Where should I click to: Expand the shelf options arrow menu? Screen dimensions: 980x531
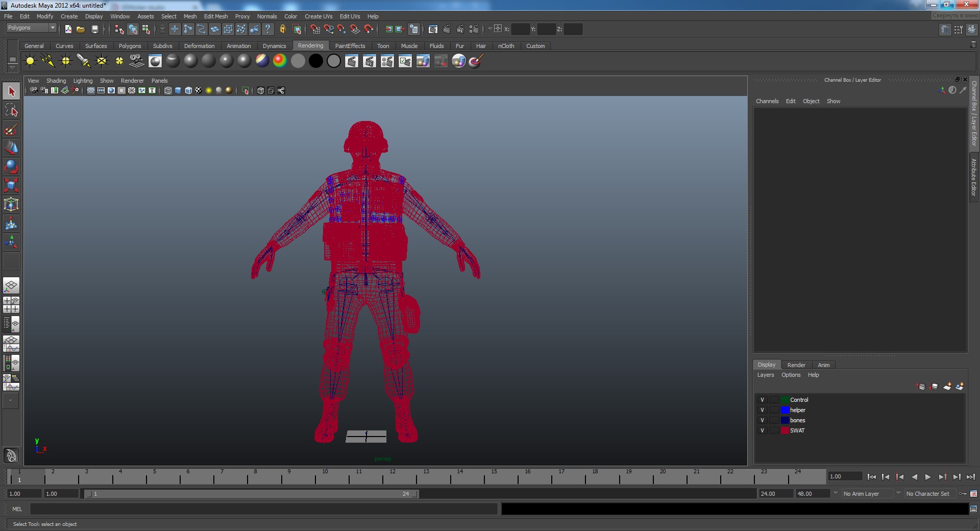click(13, 67)
